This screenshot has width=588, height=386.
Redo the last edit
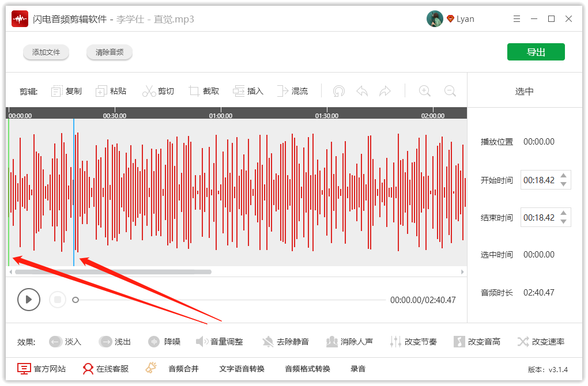tap(385, 91)
